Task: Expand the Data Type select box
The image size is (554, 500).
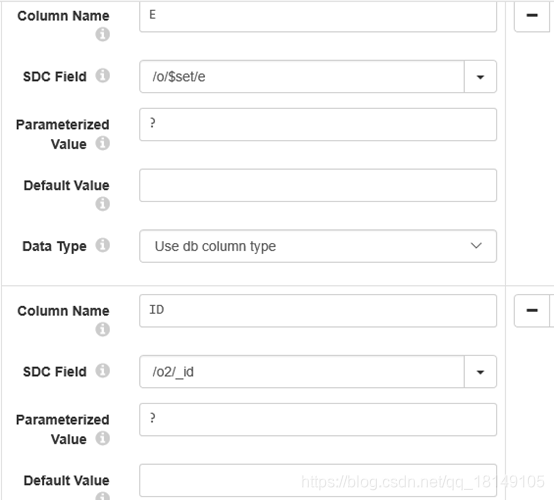Action: point(318,246)
